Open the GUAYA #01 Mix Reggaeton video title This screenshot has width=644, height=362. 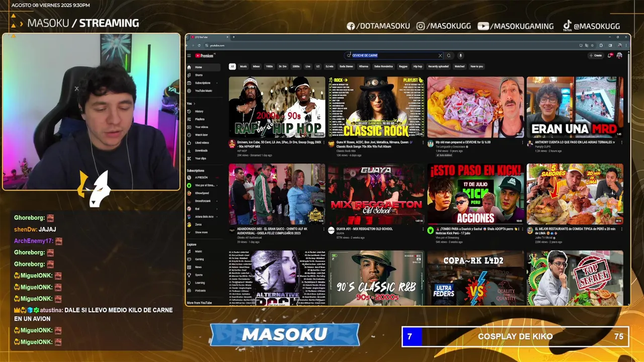(364, 229)
